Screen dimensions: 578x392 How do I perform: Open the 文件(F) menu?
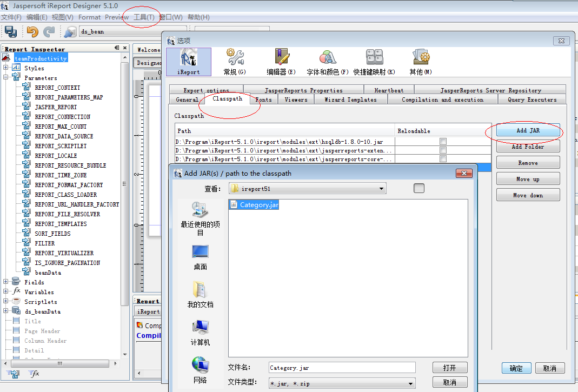[x=11, y=17]
